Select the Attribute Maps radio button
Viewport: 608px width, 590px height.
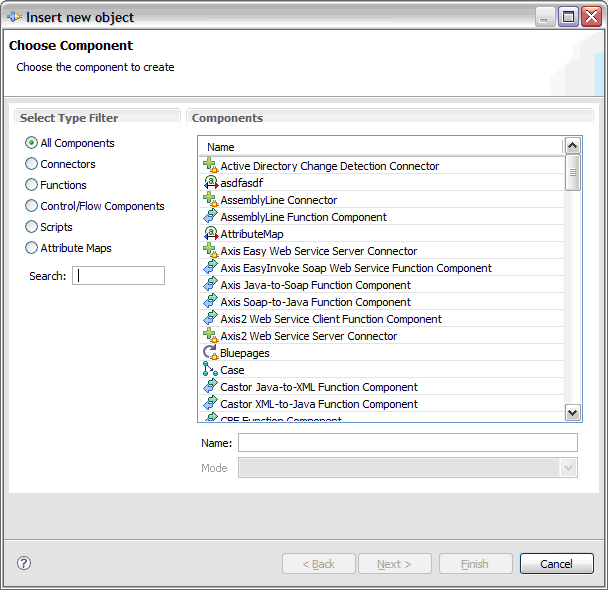tap(31, 248)
